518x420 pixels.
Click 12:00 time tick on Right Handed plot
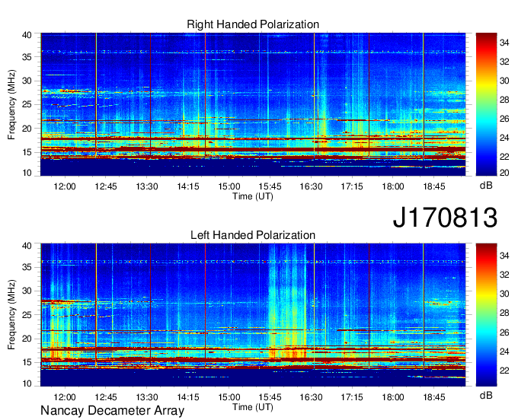(65, 186)
